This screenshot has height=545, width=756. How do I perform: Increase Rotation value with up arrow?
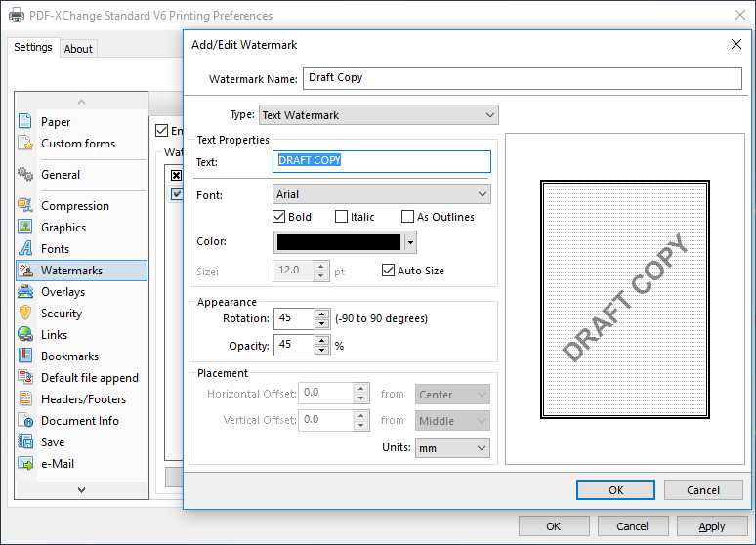coord(321,314)
